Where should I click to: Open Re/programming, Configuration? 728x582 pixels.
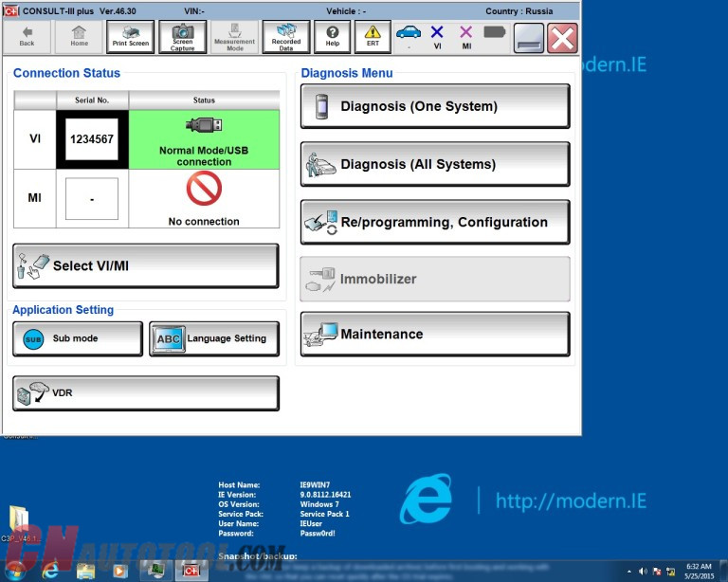(435, 223)
